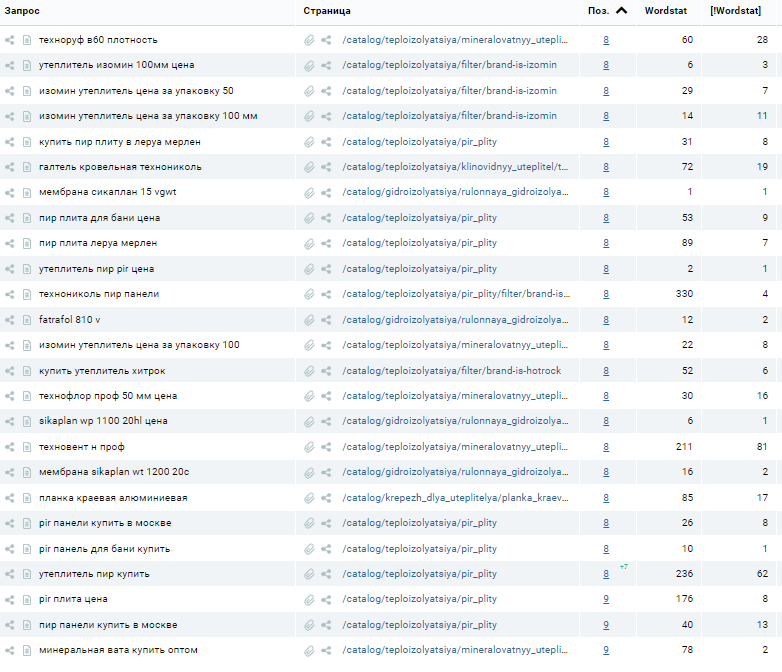Click Wordstat value 89 for 'пир плита леруа мерлен'
This screenshot has width=782, height=672.
687,243
